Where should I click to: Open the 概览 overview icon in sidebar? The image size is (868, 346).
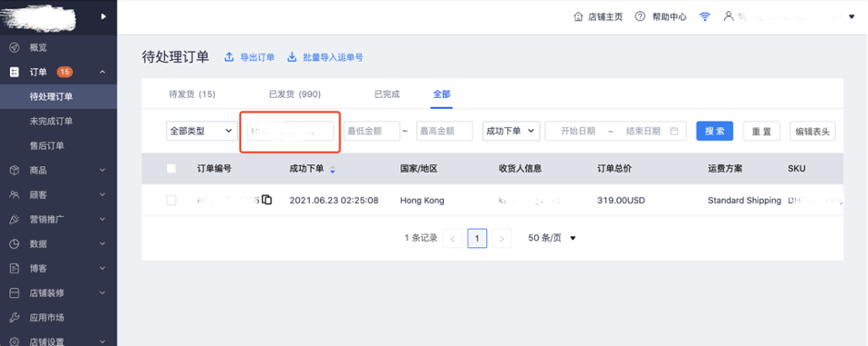[x=15, y=48]
